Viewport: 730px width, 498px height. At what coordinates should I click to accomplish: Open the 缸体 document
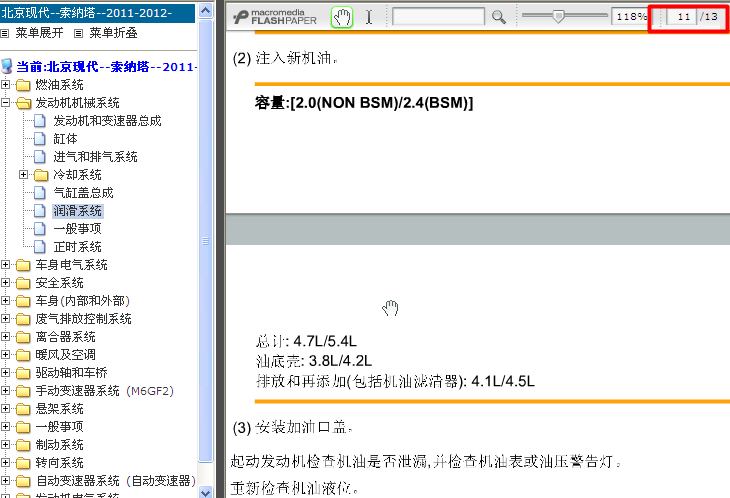click(x=65, y=139)
